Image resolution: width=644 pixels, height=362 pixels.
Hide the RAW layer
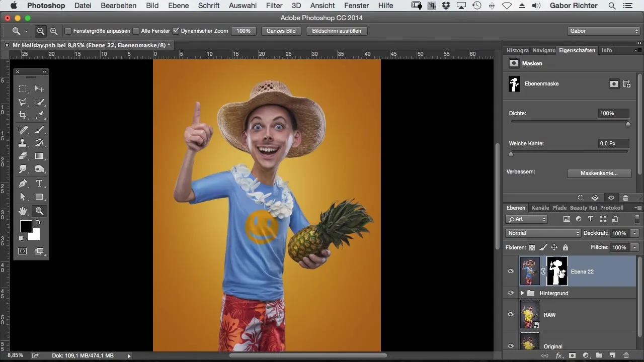[511, 315]
